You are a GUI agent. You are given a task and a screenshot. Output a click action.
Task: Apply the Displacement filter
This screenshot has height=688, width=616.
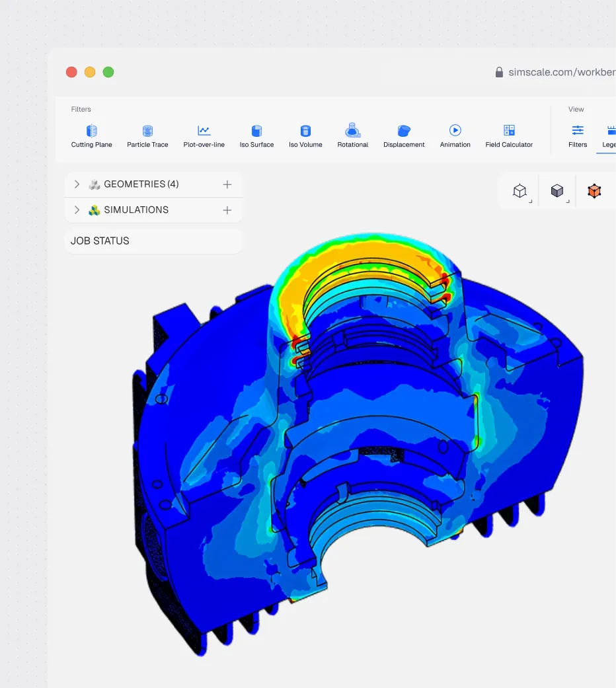click(404, 136)
